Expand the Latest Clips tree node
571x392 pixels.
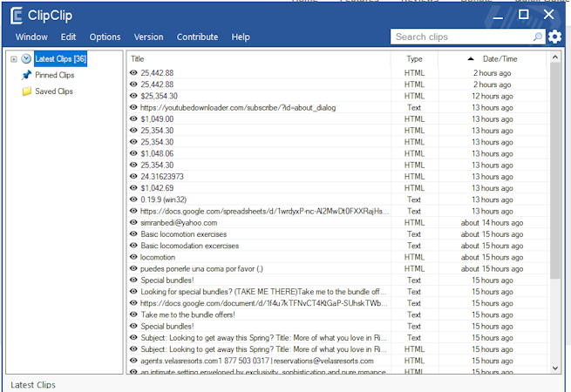pyautogui.click(x=13, y=59)
